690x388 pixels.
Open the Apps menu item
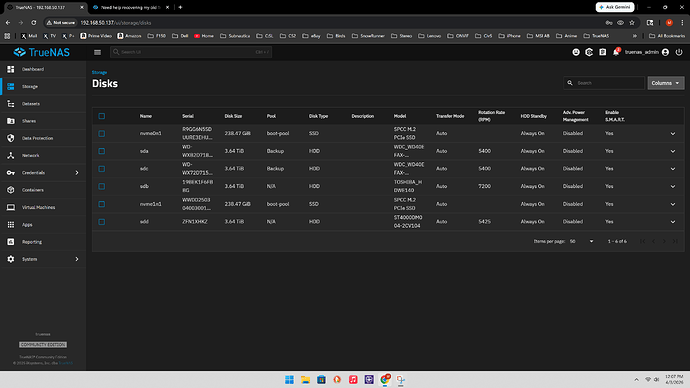(43, 224)
